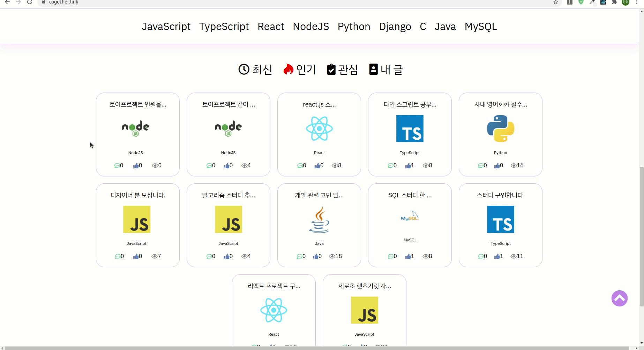This screenshot has width=644, height=350.
Task: Open the green browser profile avatar
Action: click(x=626, y=2)
